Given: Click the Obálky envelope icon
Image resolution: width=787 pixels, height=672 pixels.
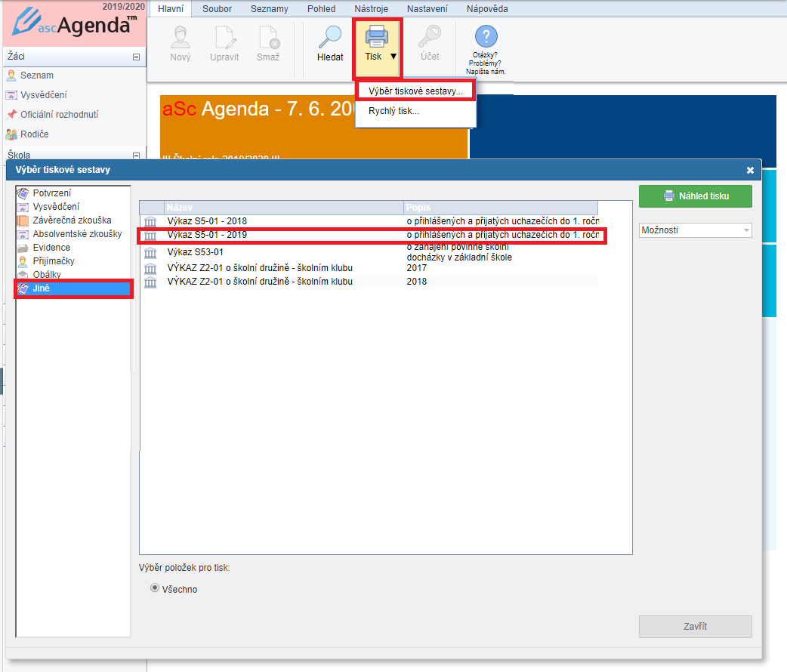Looking at the screenshot, I should click(23, 275).
